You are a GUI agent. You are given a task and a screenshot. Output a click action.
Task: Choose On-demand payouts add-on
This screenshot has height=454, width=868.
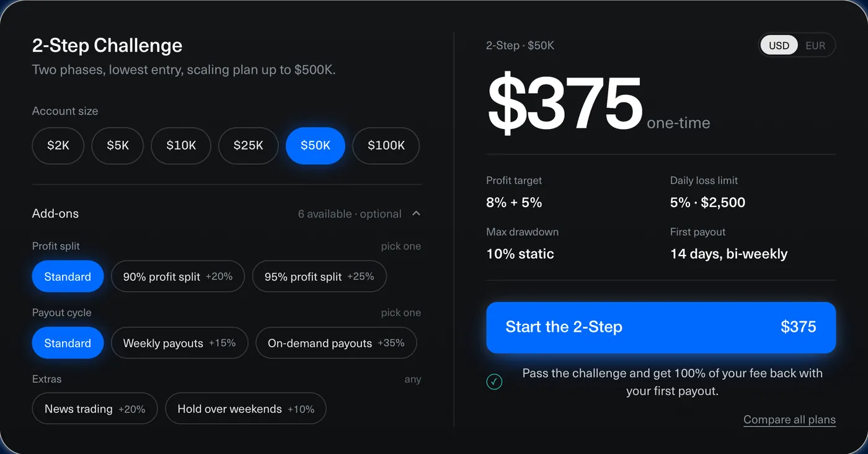click(x=336, y=343)
